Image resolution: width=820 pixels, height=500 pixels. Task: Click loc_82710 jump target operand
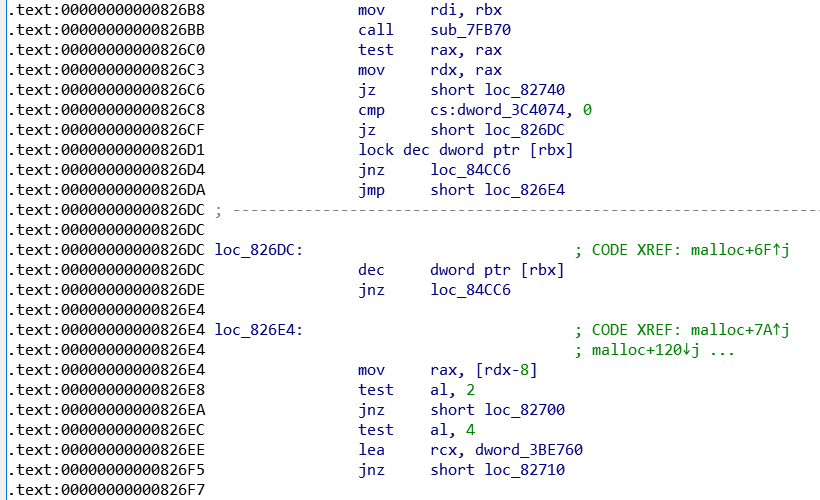(x=525, y=470)
